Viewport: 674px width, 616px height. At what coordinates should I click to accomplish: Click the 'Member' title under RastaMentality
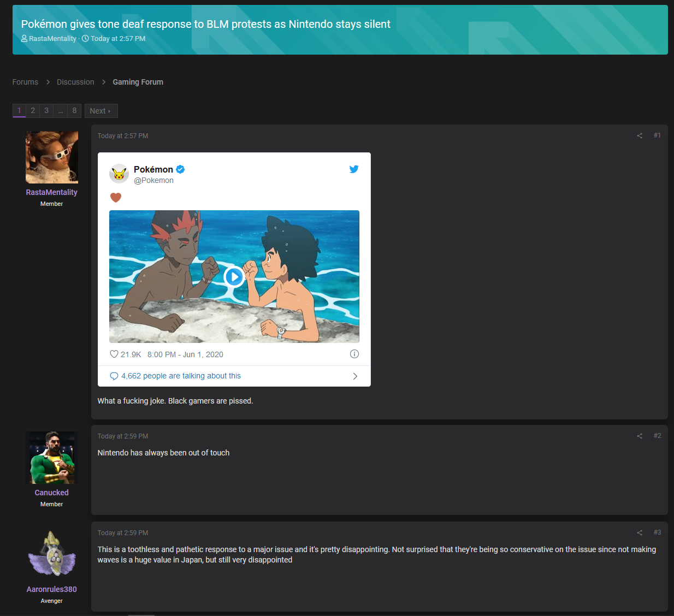52,204
